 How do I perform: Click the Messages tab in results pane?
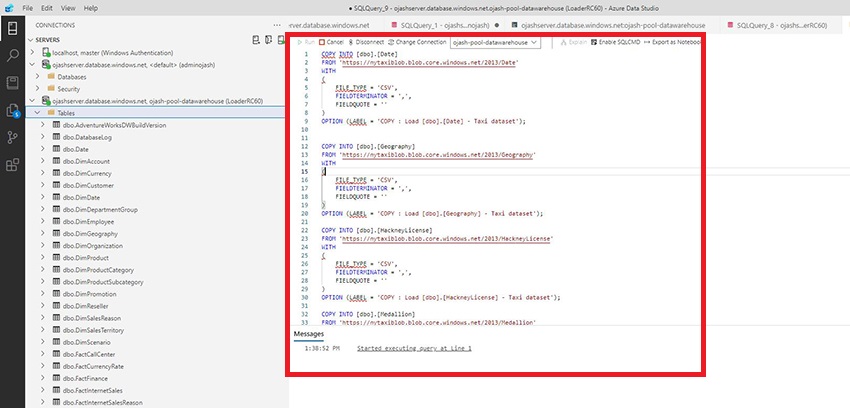click(308, 334)
